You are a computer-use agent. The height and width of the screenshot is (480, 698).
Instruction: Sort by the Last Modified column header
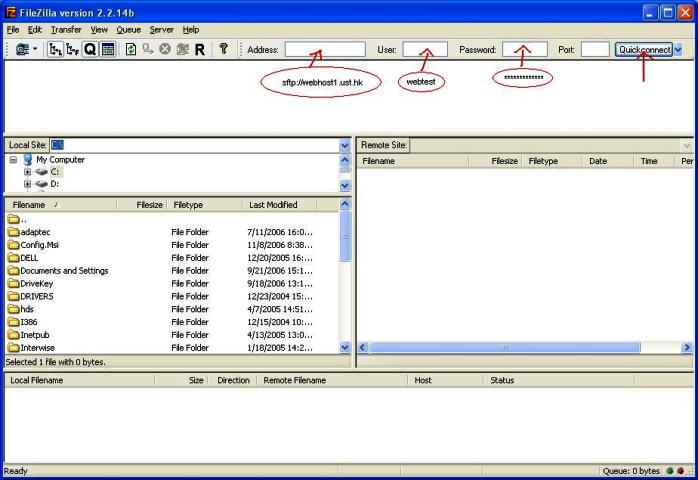273,205
